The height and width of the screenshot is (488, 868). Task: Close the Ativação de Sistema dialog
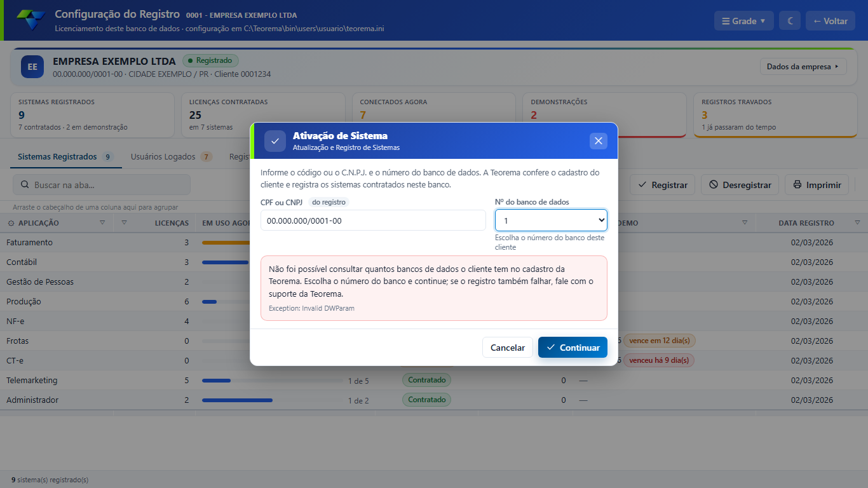point(598,141)
